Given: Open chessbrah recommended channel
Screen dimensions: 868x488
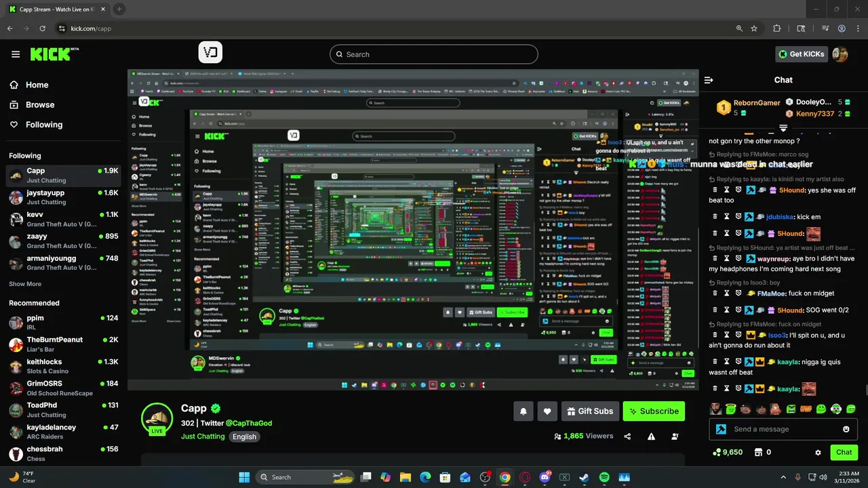Looking at the screenshot, I should [63, 453].
